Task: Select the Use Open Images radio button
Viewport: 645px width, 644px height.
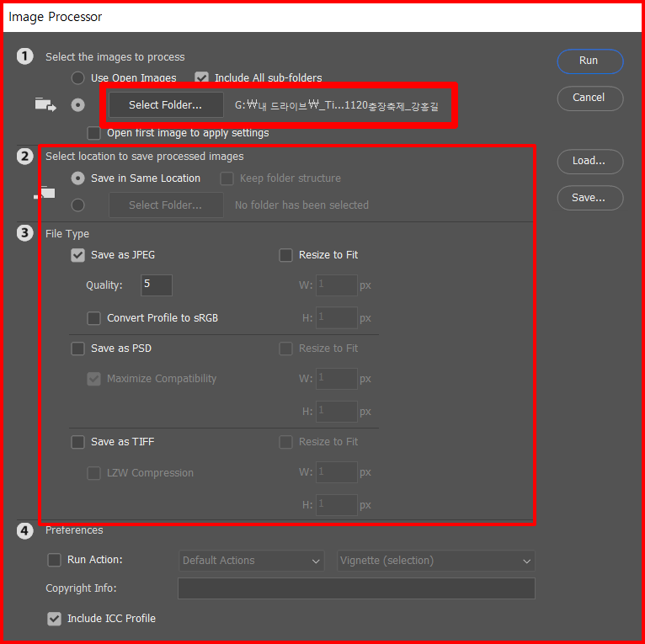Action: (x=77, y=77)
